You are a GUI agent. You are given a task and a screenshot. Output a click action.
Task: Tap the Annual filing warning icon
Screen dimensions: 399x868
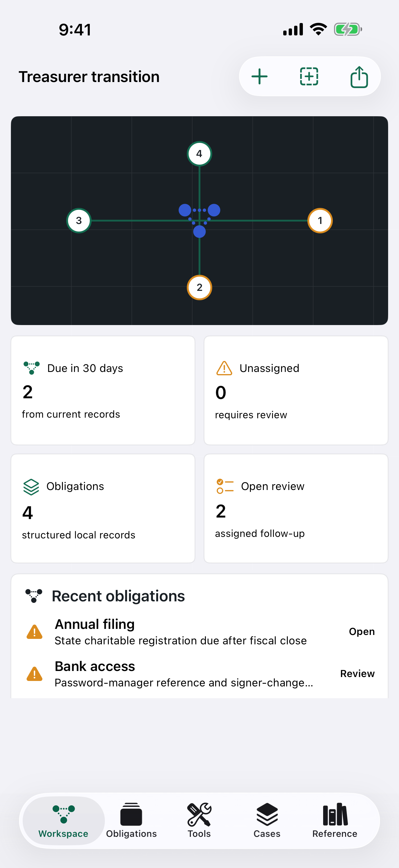pyautogui.click(x=34, y=631)
